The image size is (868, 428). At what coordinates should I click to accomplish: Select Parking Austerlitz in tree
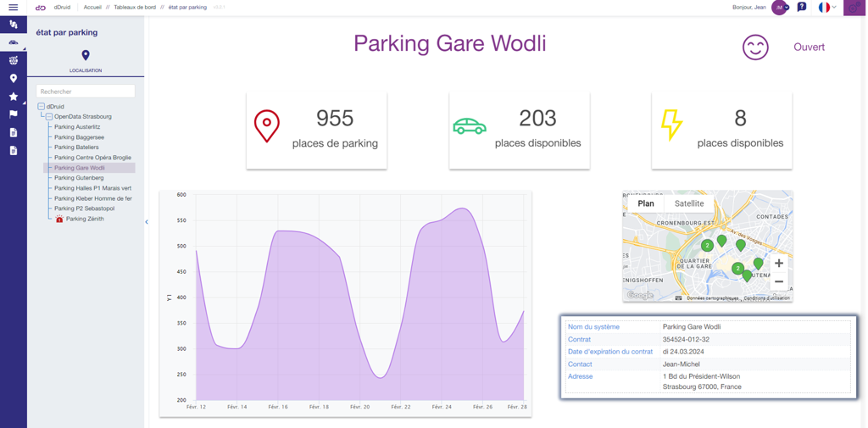click(77, 127)
